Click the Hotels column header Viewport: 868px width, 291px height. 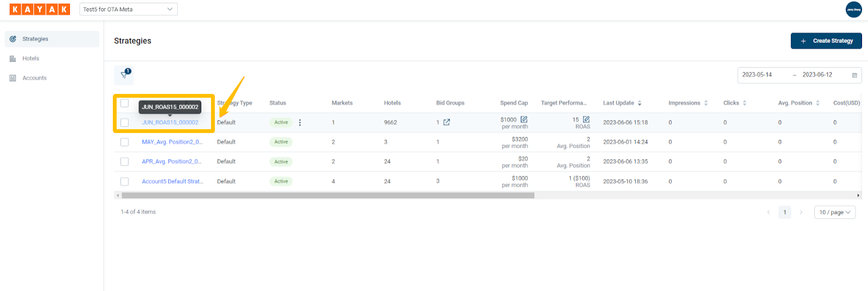click(x=392, y=103)
